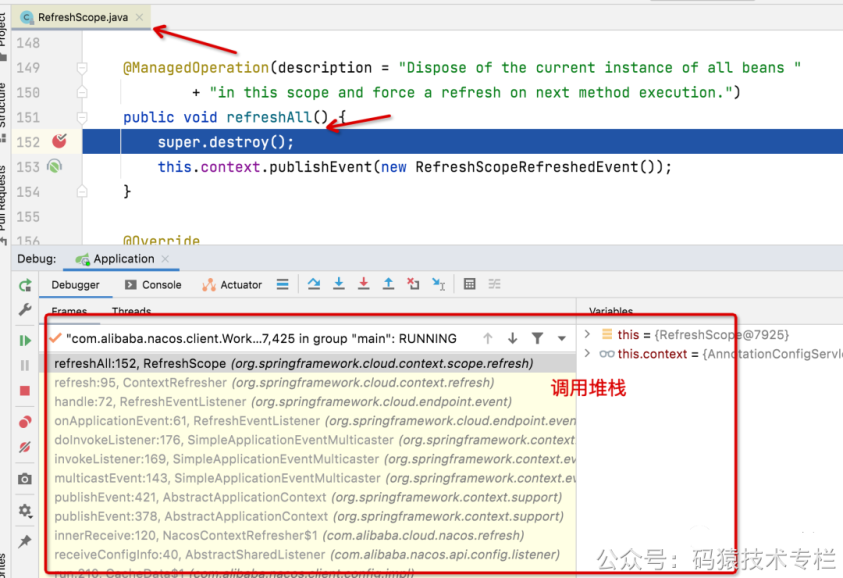Resume the program with the green play icon

[25, 340]
